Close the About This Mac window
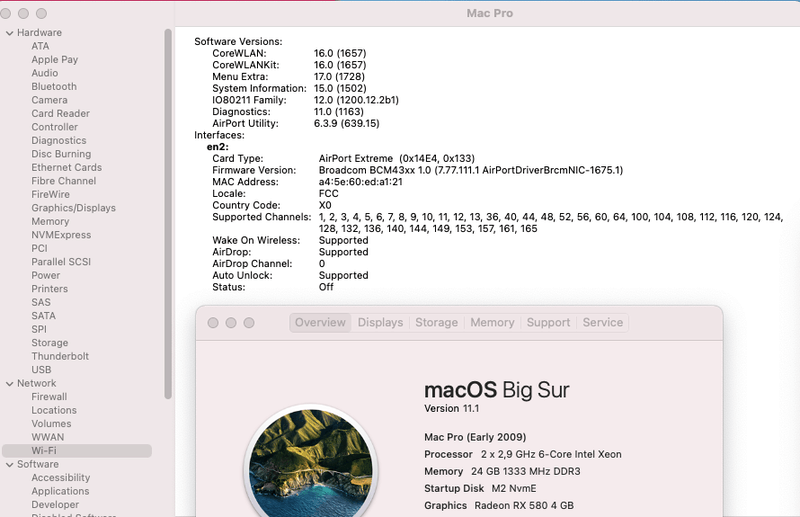The width and height of the screenshot is (800, 517). [x=213, y=323]
